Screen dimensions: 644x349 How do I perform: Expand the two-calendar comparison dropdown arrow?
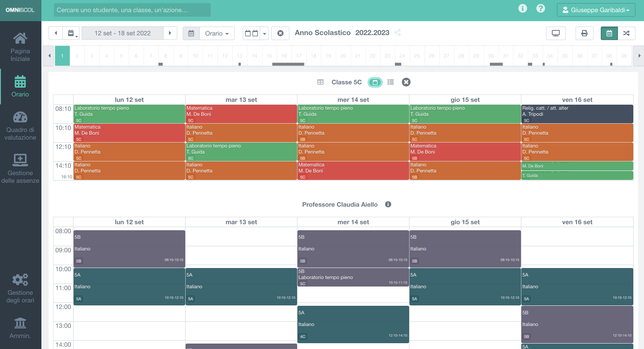coord(264,34)
